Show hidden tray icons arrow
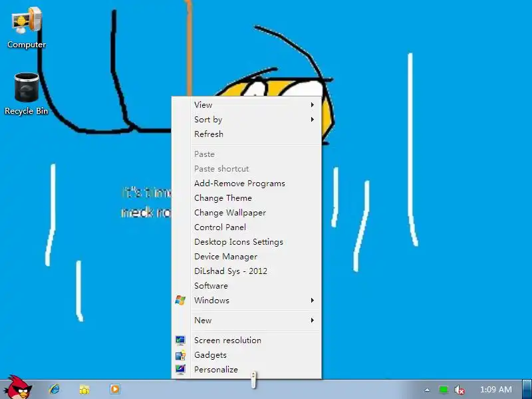Viewport: 532px width, 399px height. coord(427,390)
